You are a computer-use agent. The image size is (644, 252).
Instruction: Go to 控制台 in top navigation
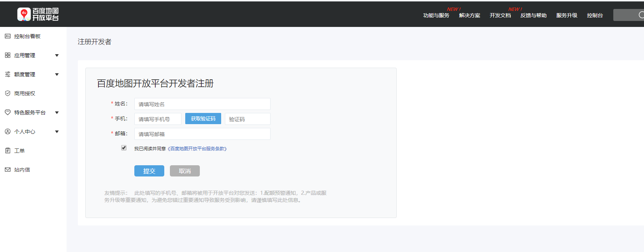595,15
